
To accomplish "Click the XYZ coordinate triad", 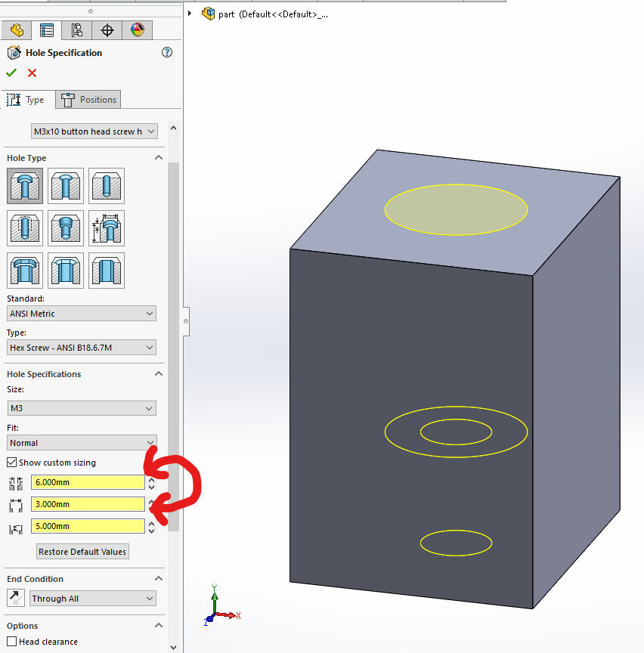I will [x=222, y=605].
